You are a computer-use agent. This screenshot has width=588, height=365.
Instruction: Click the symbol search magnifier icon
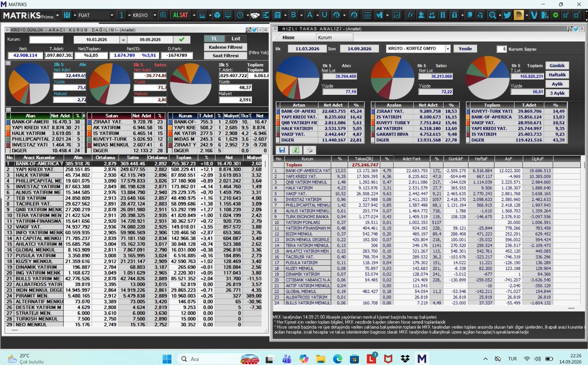[163, 15]
